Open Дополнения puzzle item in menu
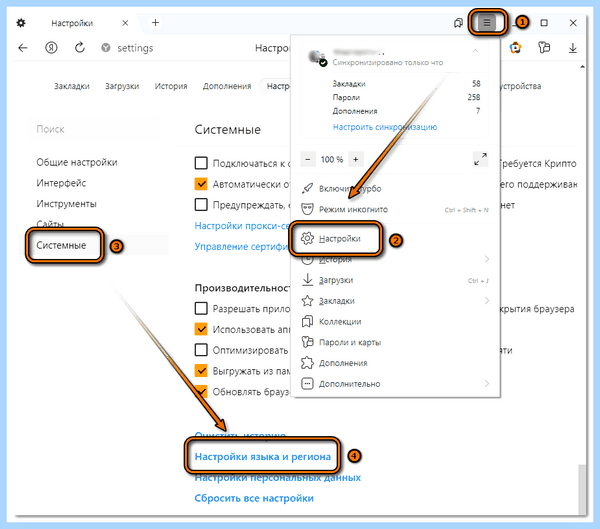The height and width of the screenshot is (529, 600). (395, 363)
